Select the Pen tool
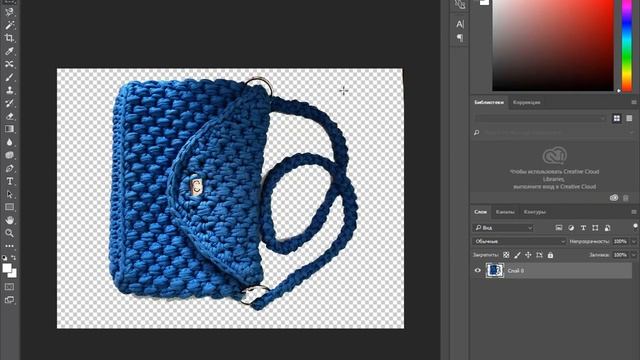The image size is (640, 360). point(9,168)
